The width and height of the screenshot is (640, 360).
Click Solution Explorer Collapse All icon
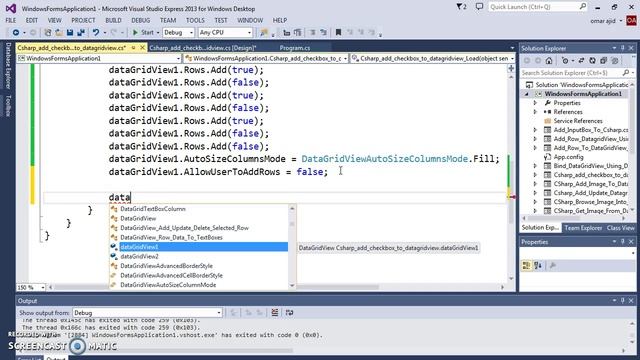[603, 61]
